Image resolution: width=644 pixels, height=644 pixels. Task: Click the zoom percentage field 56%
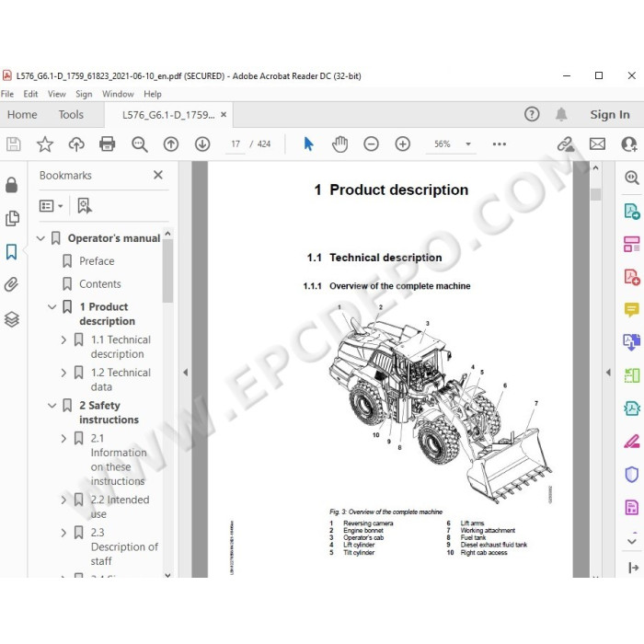(442, 144)
